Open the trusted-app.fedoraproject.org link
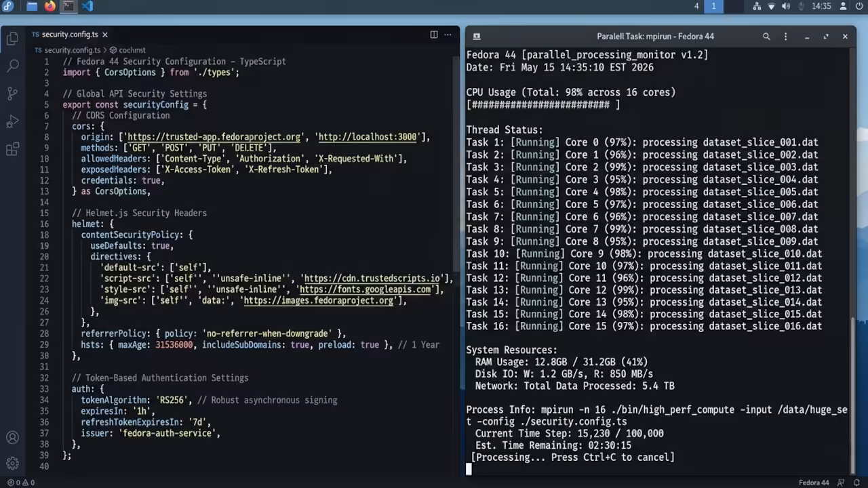 (214, 137)
